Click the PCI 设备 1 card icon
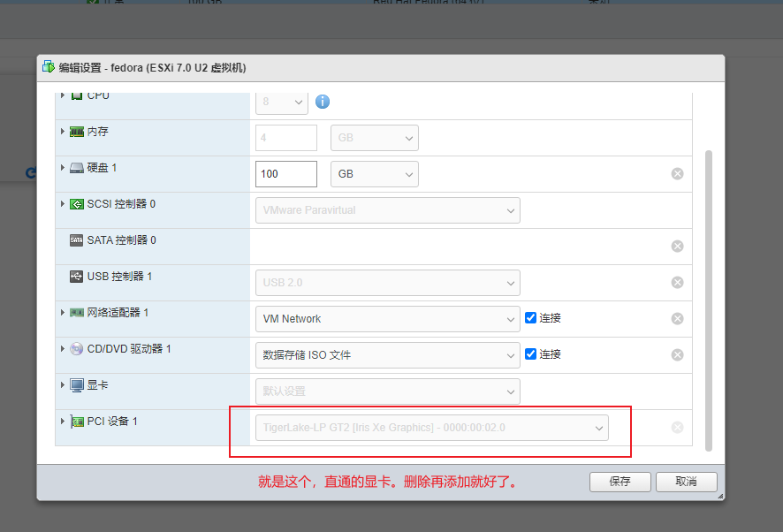The width and height of the screenshot is (783, 532). point(76,422)
